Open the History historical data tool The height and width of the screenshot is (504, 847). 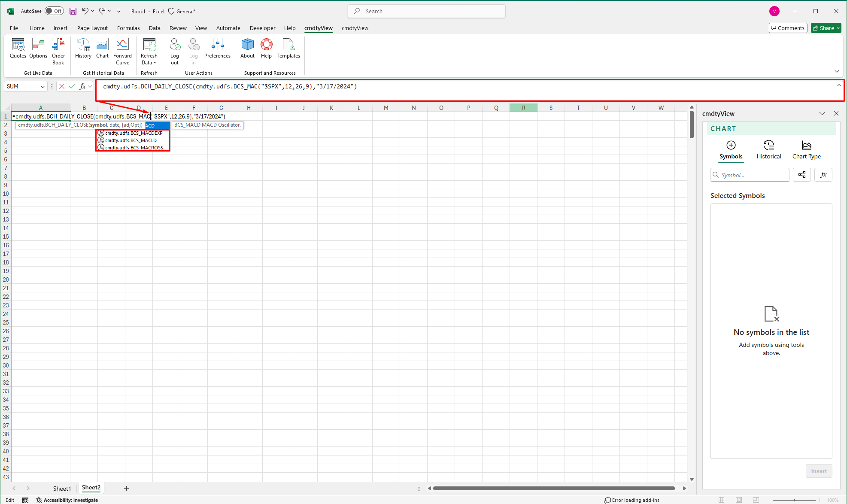tap(83, 48)
